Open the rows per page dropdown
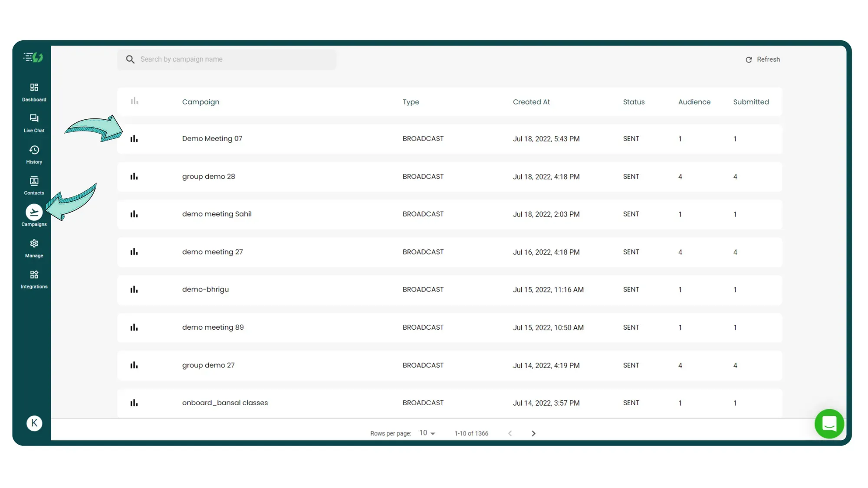Viewport: 868px width, 488px height. point(427,432)
